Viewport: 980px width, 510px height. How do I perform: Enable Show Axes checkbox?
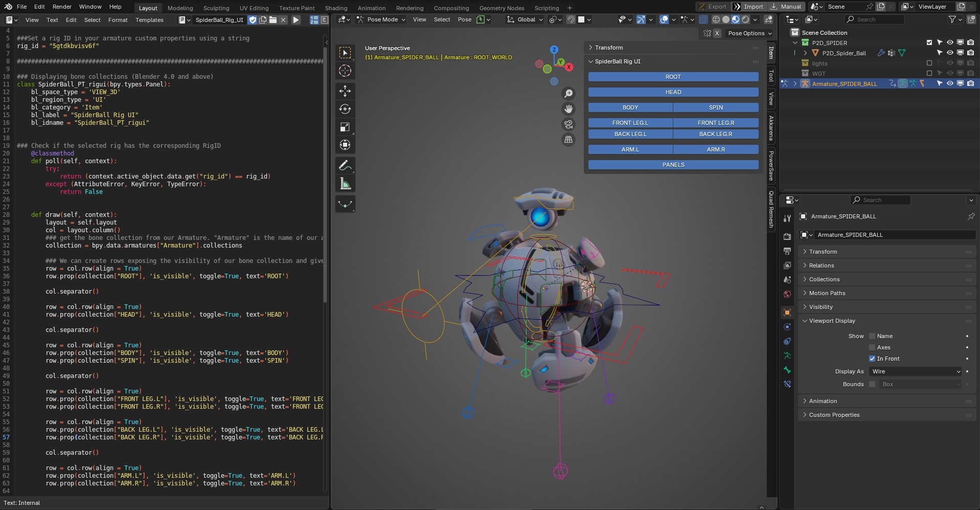pos(872,347)
